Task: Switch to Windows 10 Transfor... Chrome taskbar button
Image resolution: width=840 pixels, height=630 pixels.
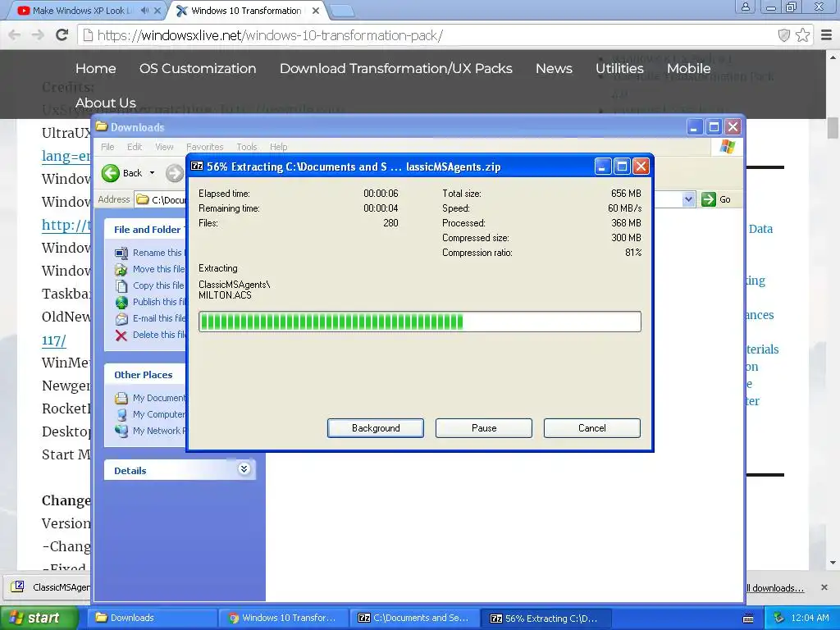Action: point(284,618)
